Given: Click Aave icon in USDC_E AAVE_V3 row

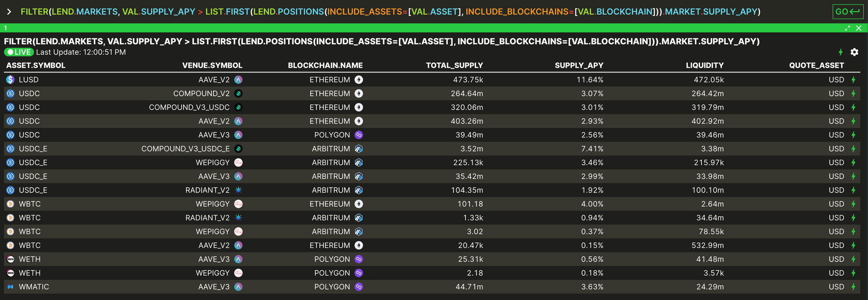Looking at the screenshot, I should [238, 176].
